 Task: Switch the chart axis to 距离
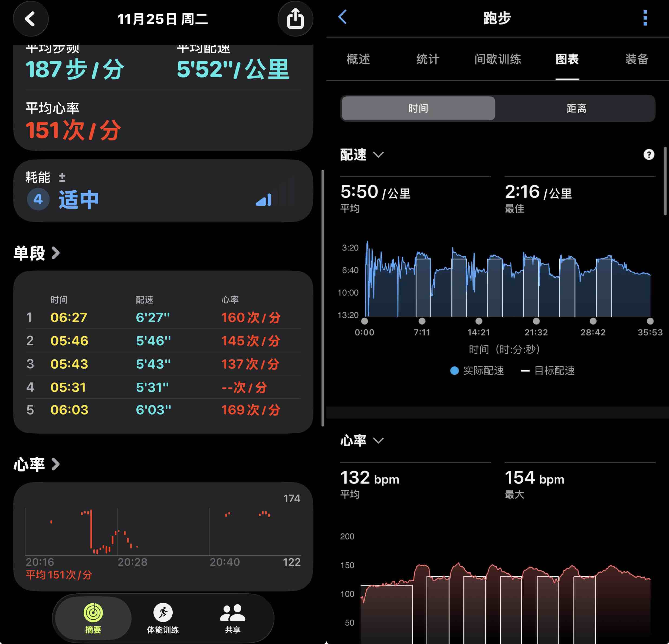tap(576, 108)
